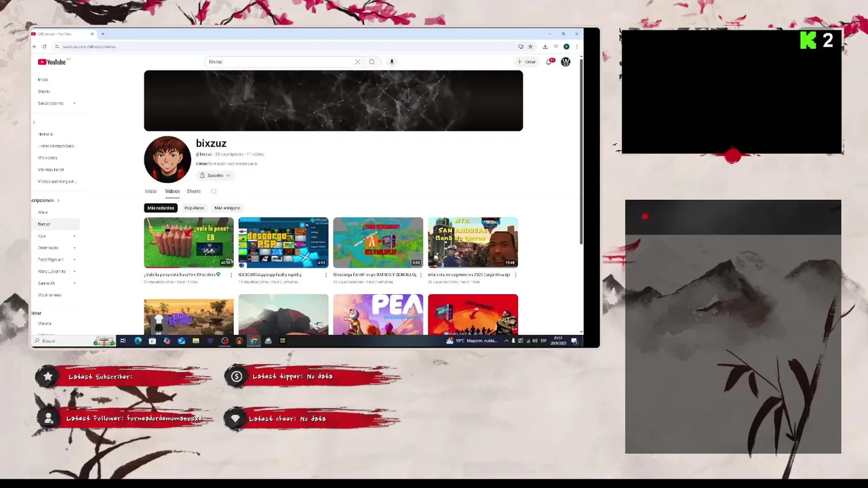Click the browser address bar URL
The width and height of the screenshot is (868, 488).
(x=90, y=47)
